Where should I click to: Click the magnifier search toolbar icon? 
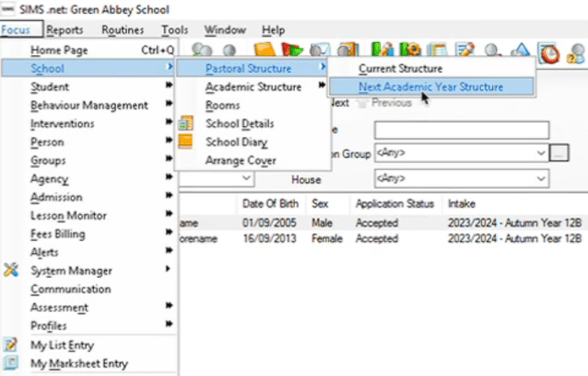[492, 51]
